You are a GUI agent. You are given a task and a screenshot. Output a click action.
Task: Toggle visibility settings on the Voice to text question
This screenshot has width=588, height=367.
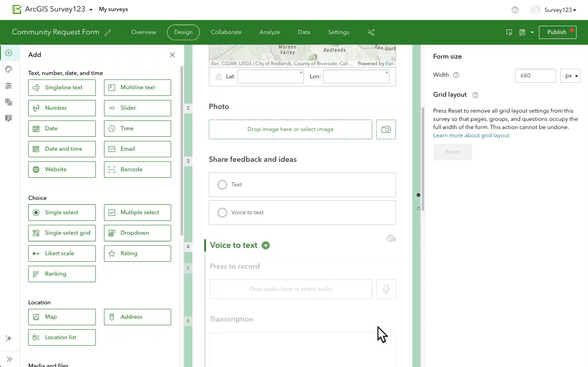[x=391, y=238]
